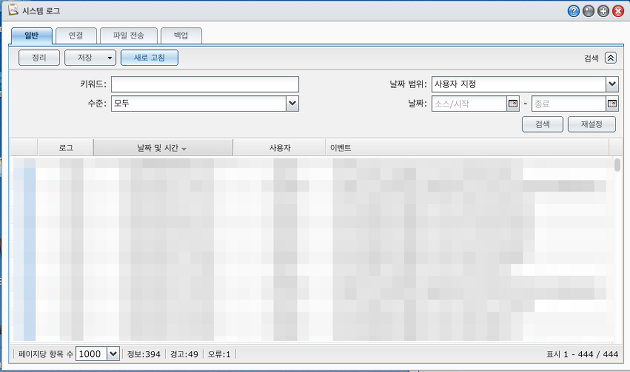Click the System Log app icon in title bar
This screenshot has height=372, width=630.
coord(13,10)
